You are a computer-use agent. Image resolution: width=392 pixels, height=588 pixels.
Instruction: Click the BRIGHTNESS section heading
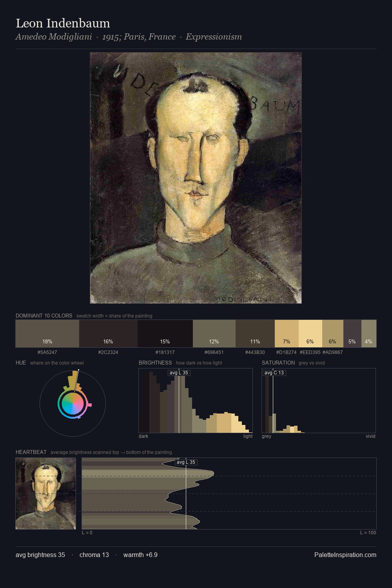pyautogui.click(x=155, y=363)
